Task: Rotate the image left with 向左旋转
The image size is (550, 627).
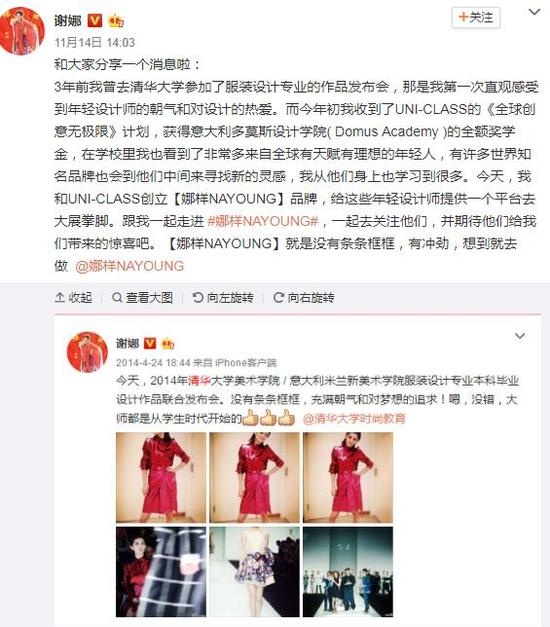Action: (222, 297)
